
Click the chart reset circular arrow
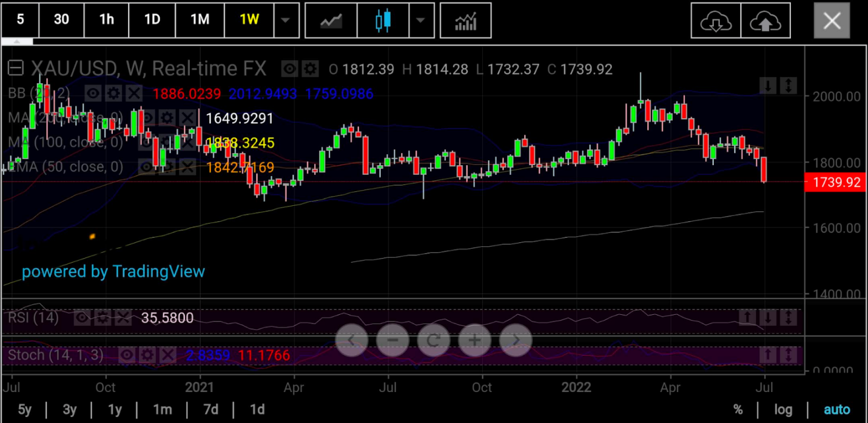pyautogui.click(x=433, y=340)
